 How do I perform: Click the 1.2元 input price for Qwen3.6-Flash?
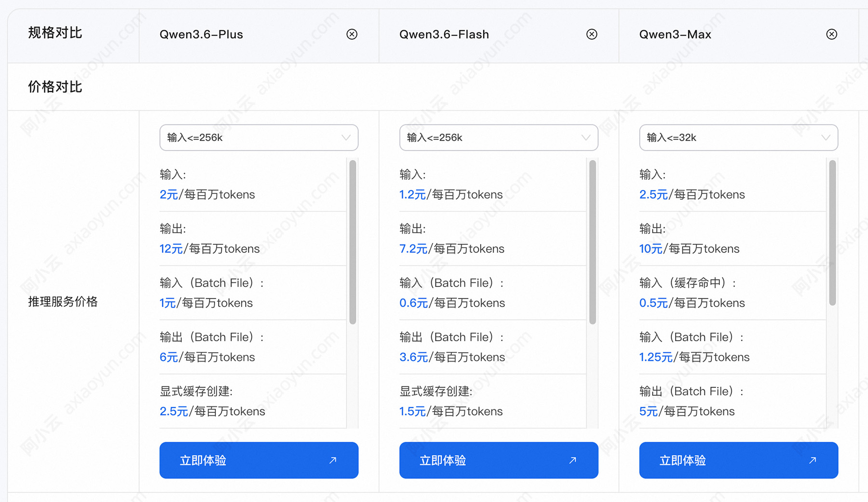pos(413,195)
